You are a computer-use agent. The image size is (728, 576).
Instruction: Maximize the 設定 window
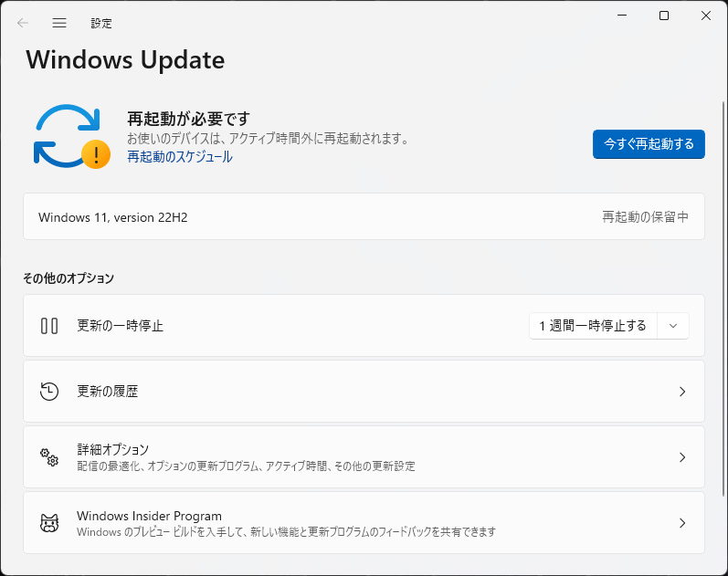(x=664, y=16)
